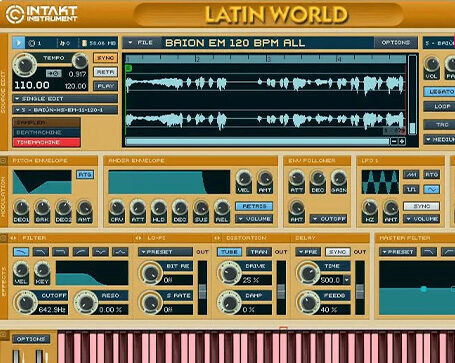
Task: Enable the TRAN distortion mode
Action: [x=259, y=252]
